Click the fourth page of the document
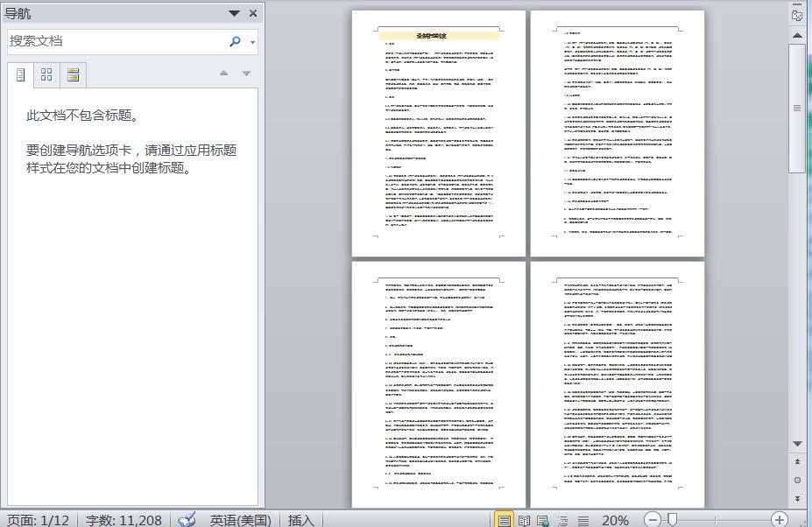The width and height of the screenshot is (812, 527). tap(618, 384)
